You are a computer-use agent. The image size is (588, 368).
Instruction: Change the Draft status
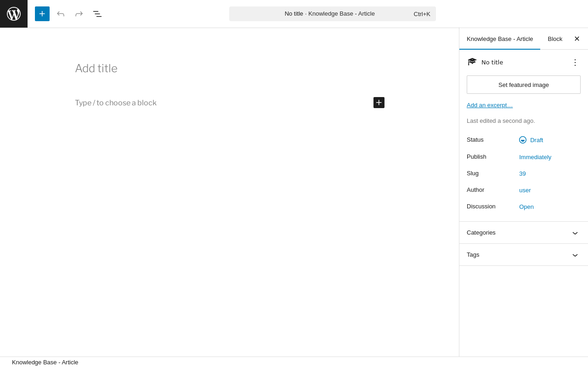coord(531,140)
